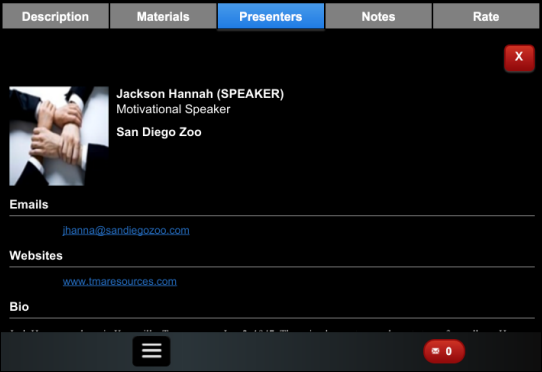Image resolution: width=542 pixels, height=372 pixels.
Task: Click the Motivational Speaker title text
Action: click(173, 109)
